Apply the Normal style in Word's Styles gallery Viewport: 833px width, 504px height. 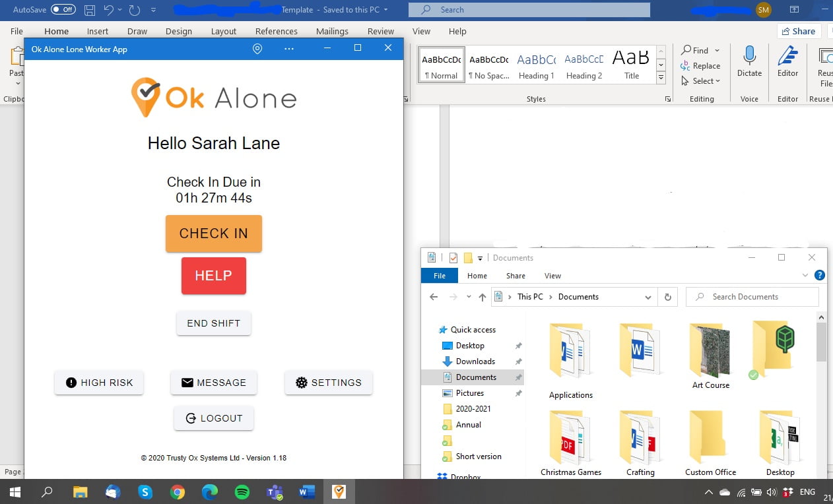click(442, 65)
